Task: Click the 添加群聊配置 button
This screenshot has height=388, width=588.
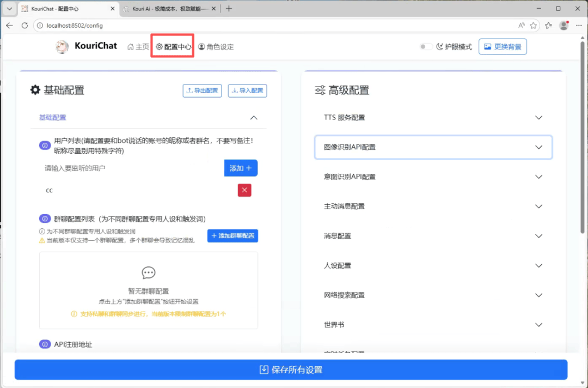Action: coord(232,236)
